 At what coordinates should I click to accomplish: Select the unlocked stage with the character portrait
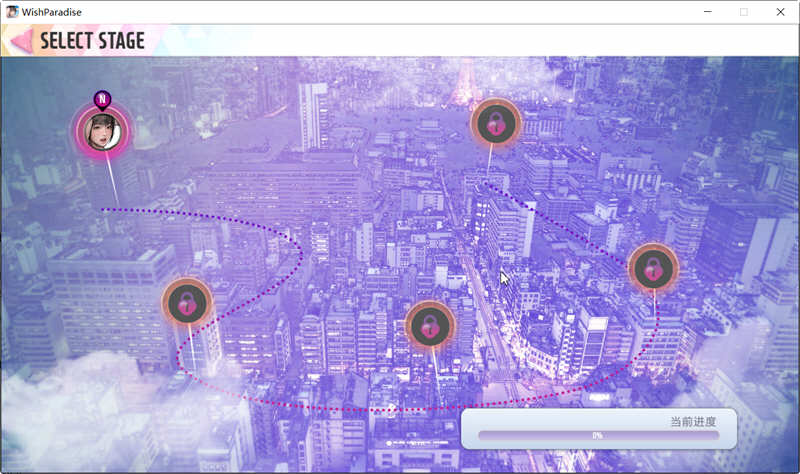[x=102, y=131]
